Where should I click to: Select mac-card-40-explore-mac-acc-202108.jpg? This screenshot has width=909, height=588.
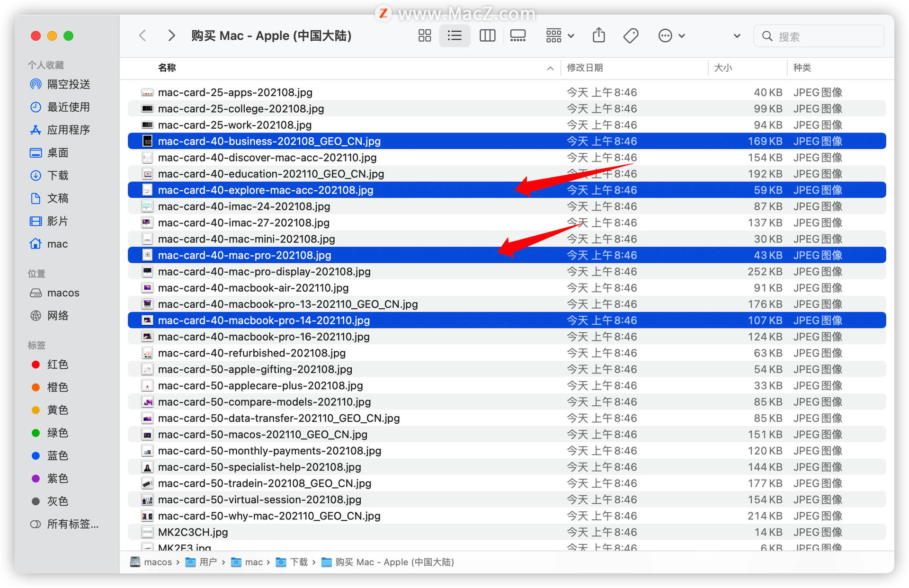tap(507, 190)
